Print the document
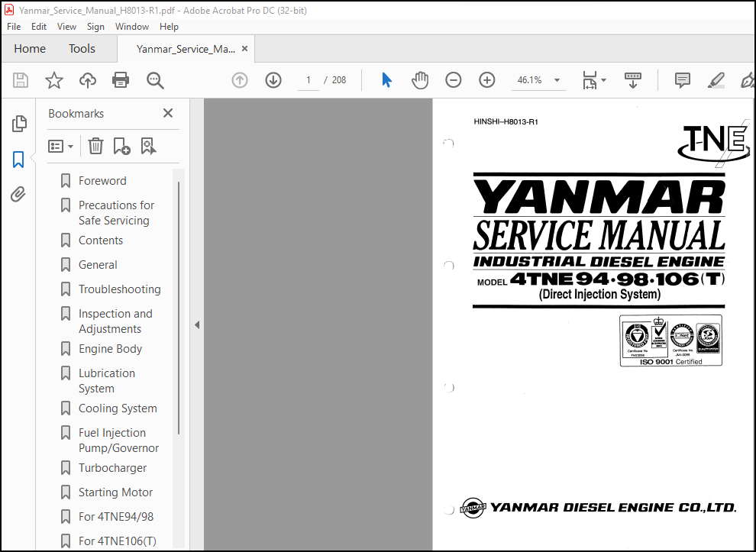This screenshot has height=552, width=756. (121, 80)
